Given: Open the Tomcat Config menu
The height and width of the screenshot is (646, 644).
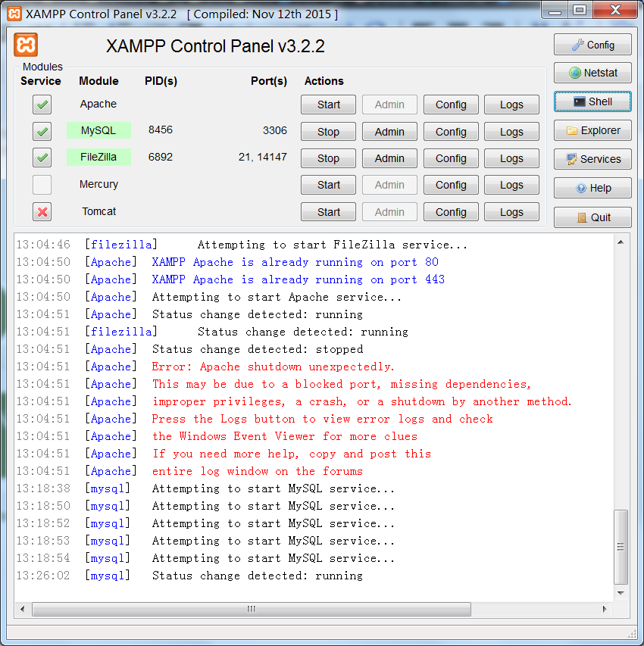Looking at the screenshot, I should (451, 212).
